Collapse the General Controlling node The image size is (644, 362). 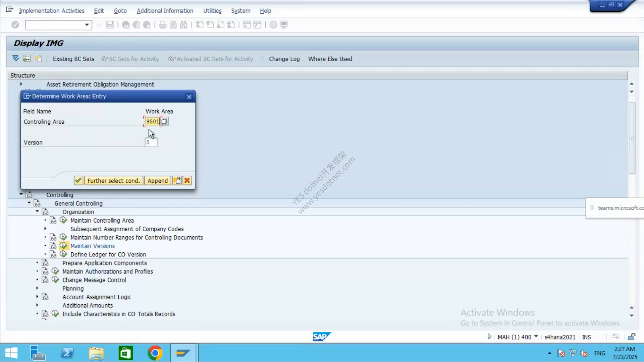29,203
